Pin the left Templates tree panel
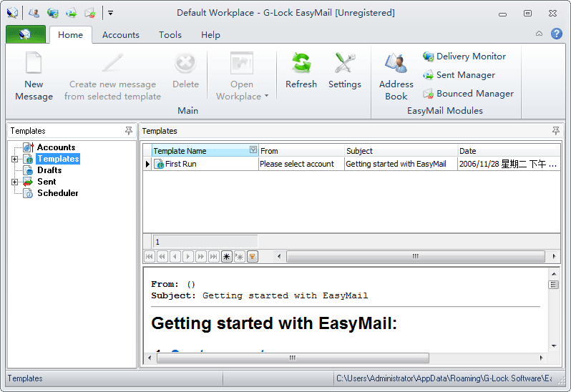This screenshot has width=571, height=392. click(129, 131)
